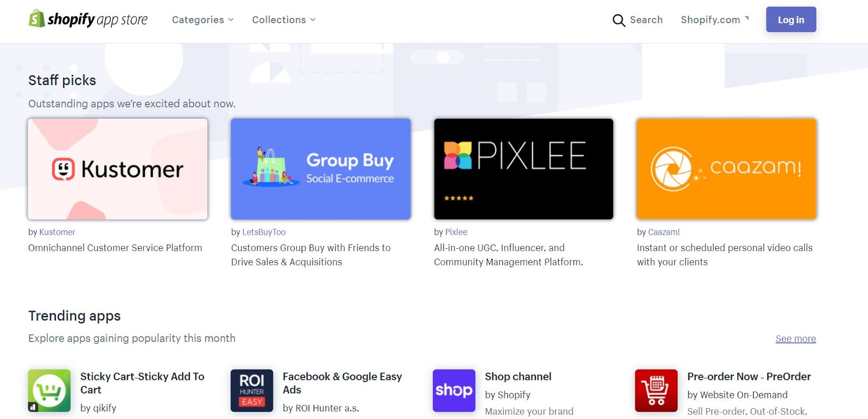This screenshot has height=419, width=868.
Task: Open the Group Buy Social E-commerce card
Action: (x=321, y=169)
